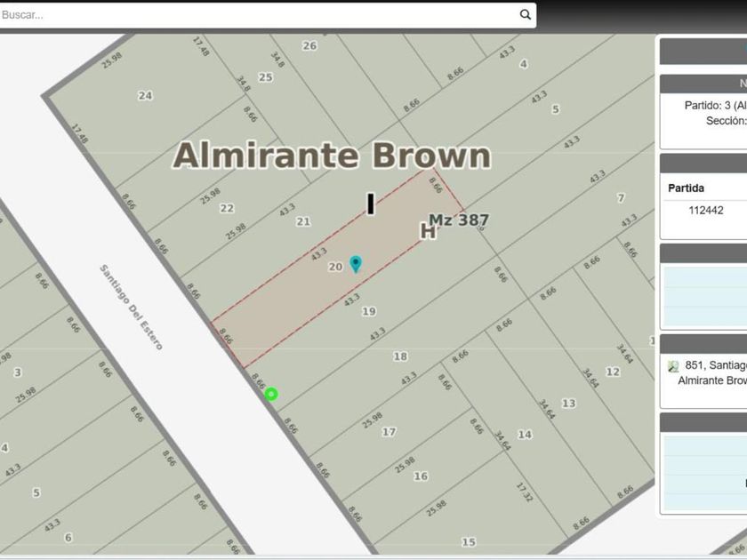Screen dimensions: 747x560
Task: Select parcel number 16 on the map
Action: (421, 476)
